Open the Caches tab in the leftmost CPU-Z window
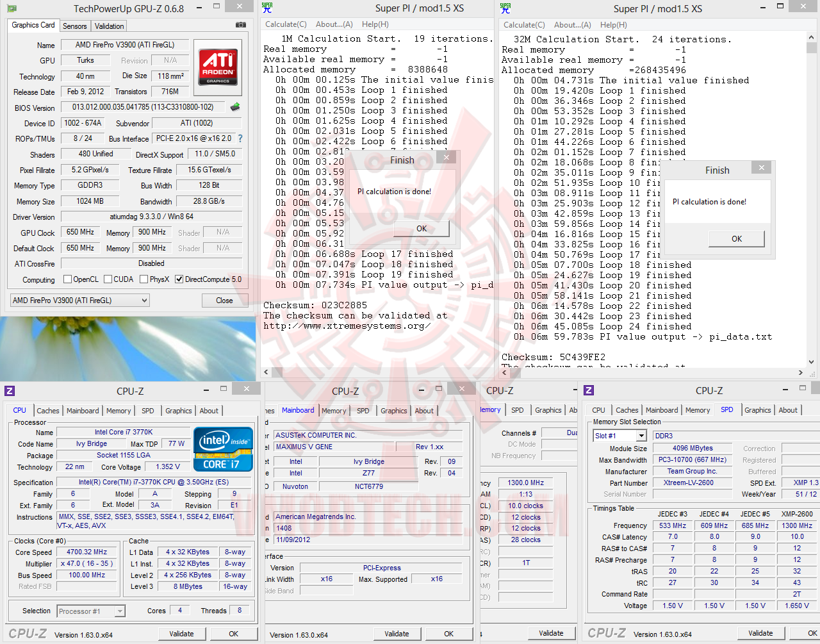 pyautogui.click(x=48, y=411)
